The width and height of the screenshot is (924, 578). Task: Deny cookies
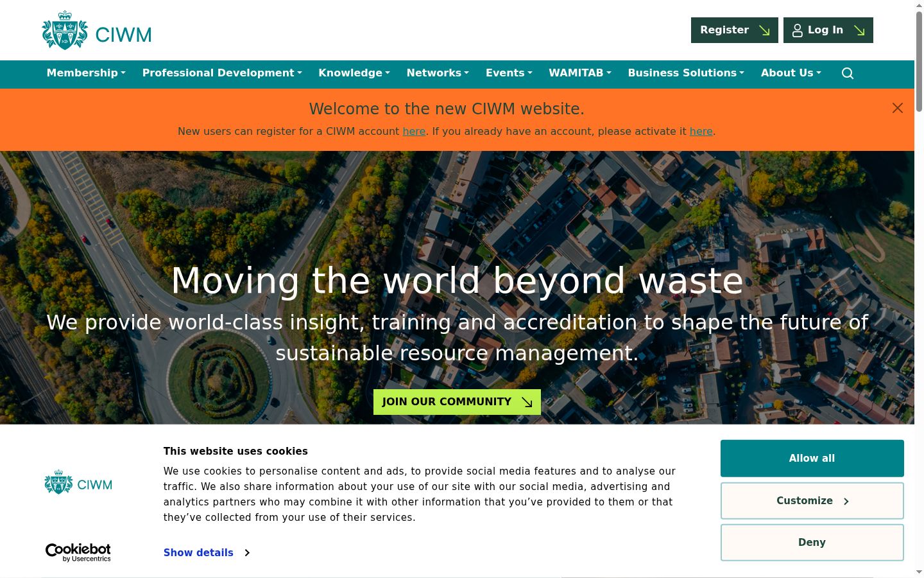(812, 543)
